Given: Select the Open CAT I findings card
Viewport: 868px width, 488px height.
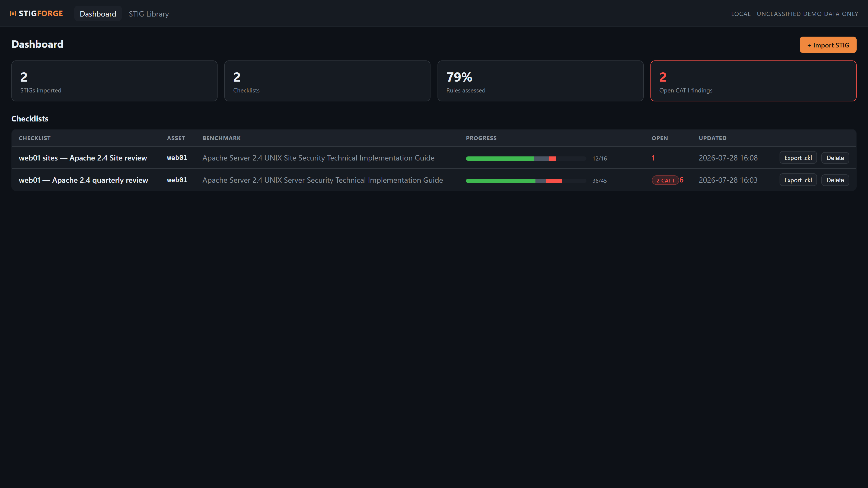Looking at the screenshot, I should [x=753, y=81].
